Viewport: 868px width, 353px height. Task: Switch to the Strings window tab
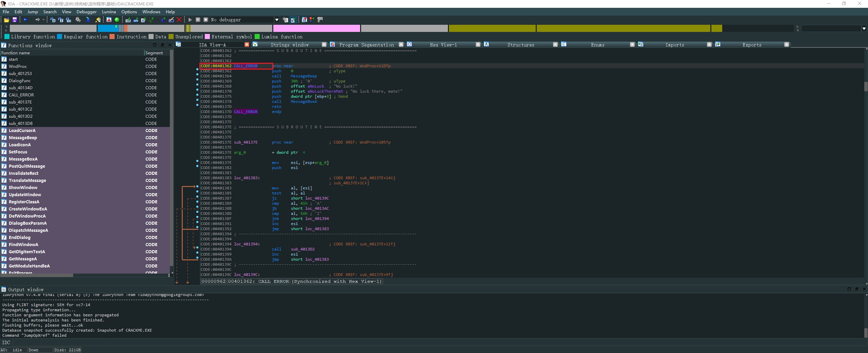click(x=289, y=45)
